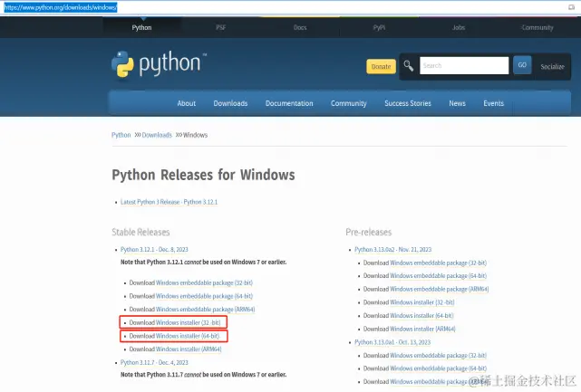This screenshot has height=392, width=581.
Task: Download stable Windows embeddable package (64-bit)
Action: pyautogui.click(x=204, y=296)
